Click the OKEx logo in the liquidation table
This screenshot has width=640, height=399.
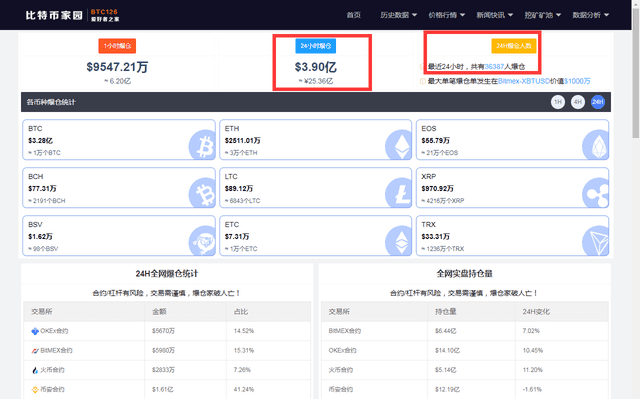click(35, 331)
